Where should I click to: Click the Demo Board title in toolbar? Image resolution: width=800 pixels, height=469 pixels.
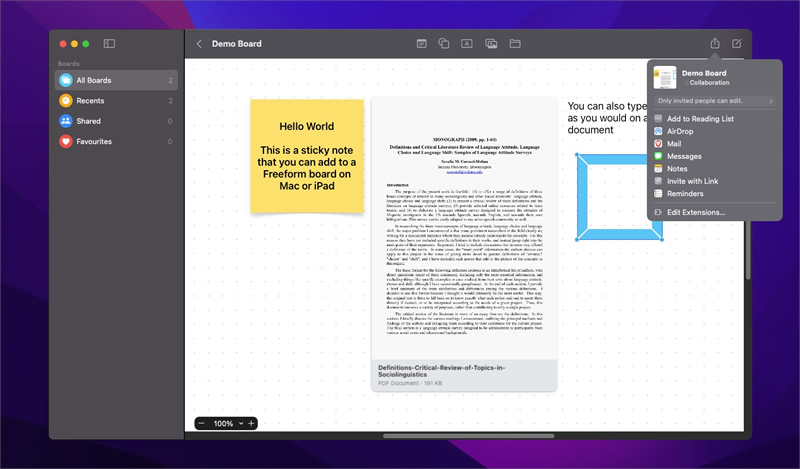click(237, 44)
